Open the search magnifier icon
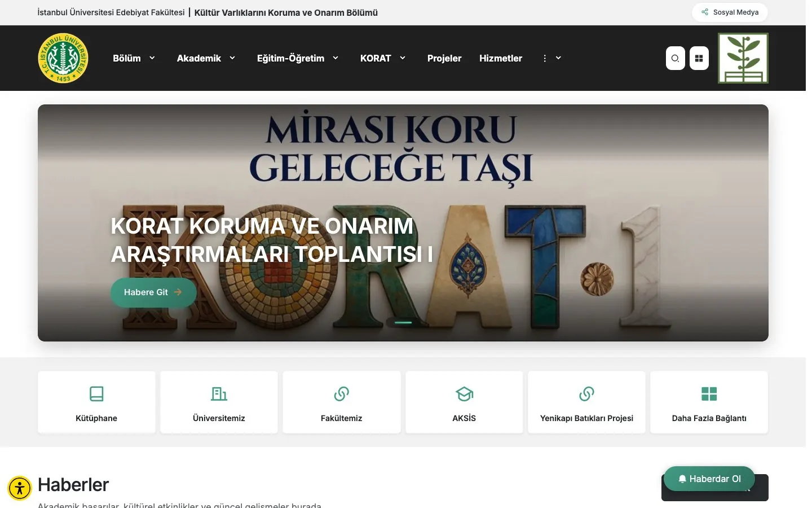812x508 pixels. [x=675, y=58]
